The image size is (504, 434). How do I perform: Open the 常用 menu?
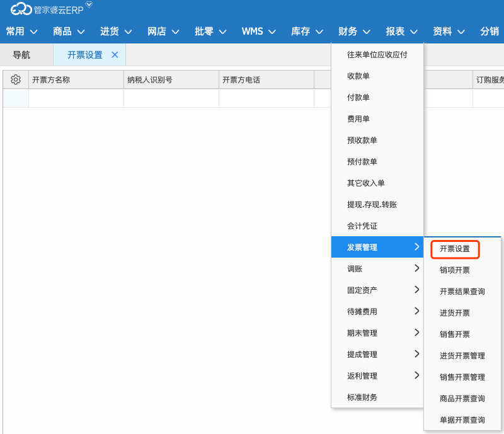click(21, 31)
